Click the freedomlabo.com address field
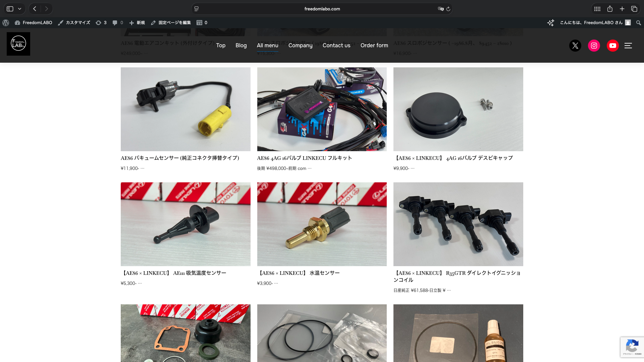 (x=322, y=9)
